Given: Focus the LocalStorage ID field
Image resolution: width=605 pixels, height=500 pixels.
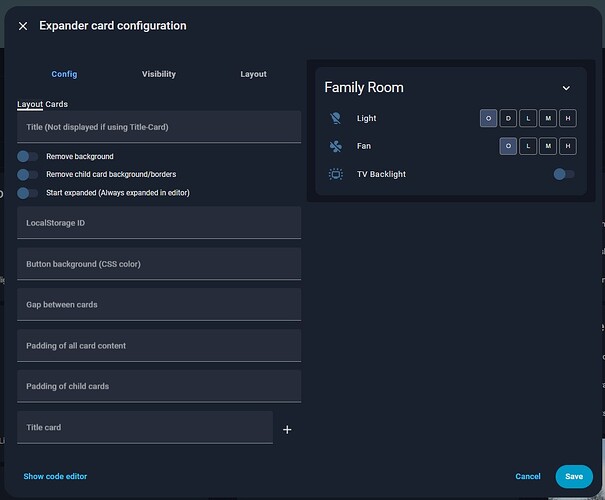Looking at the screenshot, I should click(159, 223).
